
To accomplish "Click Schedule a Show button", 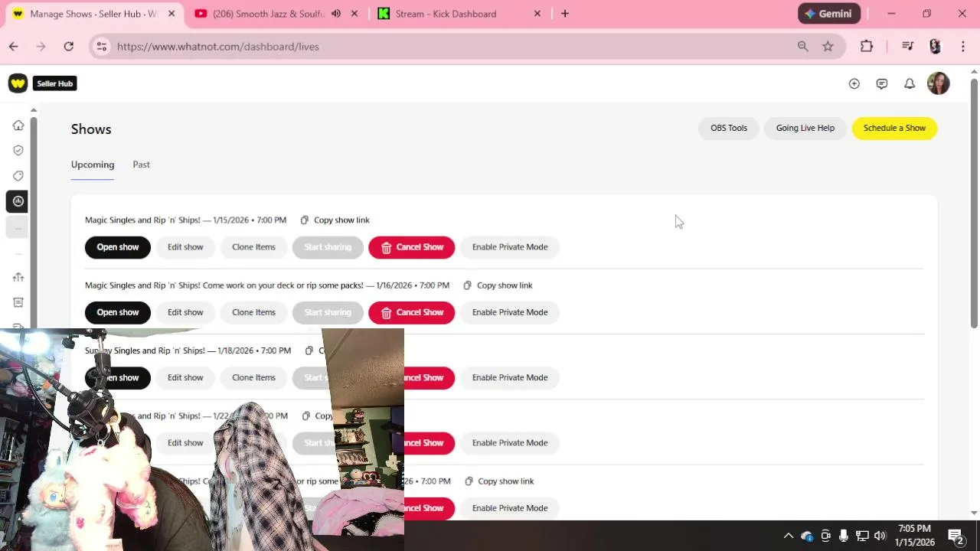I will [x=894, y=128].
